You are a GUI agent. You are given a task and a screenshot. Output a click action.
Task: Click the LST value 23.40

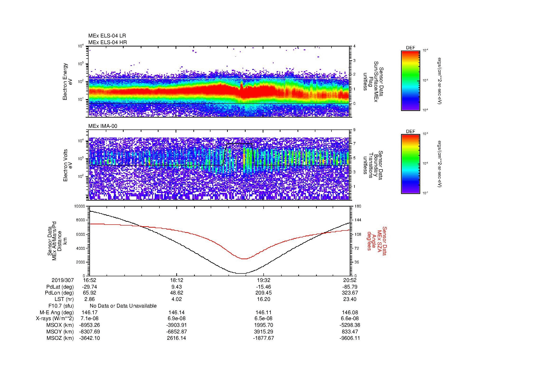pos(350,299)
